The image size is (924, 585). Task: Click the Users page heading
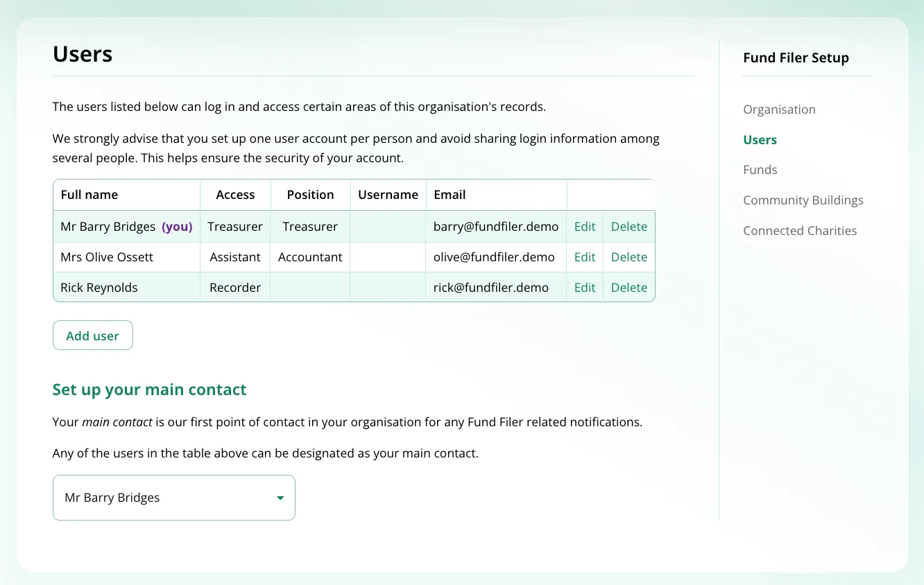[x=83, y=54]
